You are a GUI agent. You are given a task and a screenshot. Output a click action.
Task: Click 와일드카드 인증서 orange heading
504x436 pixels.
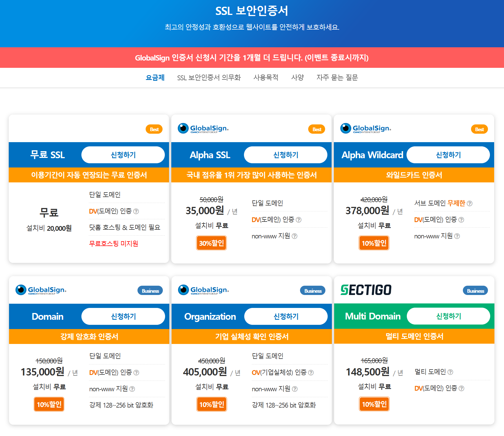tap(414, 175)
